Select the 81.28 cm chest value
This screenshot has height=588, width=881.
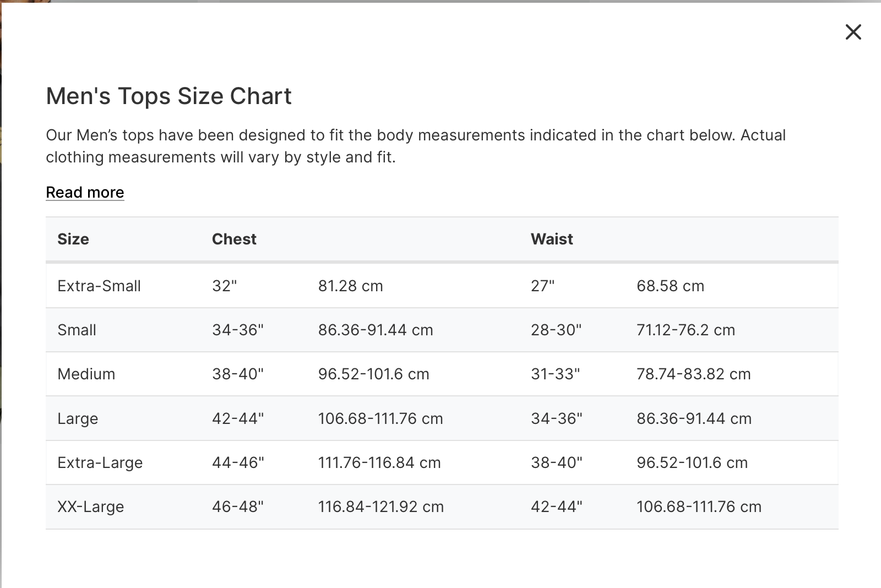(350, 286)
